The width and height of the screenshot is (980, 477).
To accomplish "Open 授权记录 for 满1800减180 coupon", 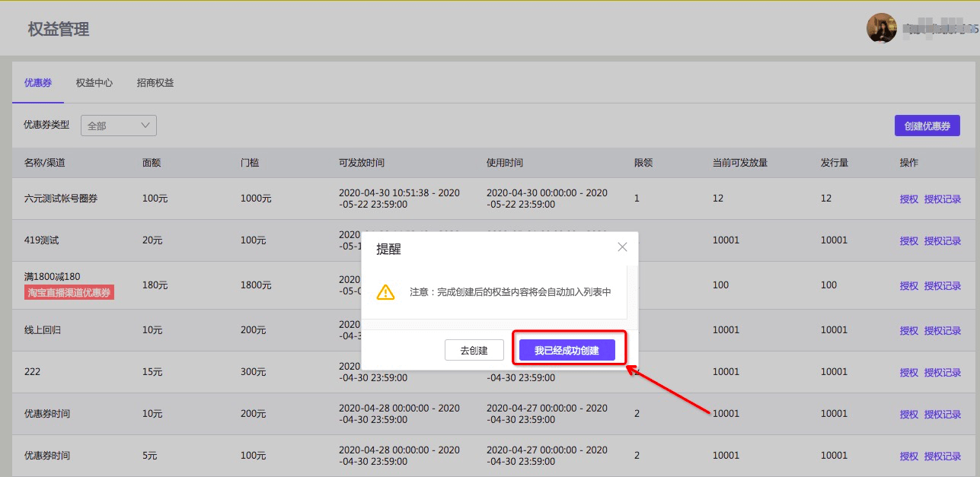I will [x=943, y=286].
